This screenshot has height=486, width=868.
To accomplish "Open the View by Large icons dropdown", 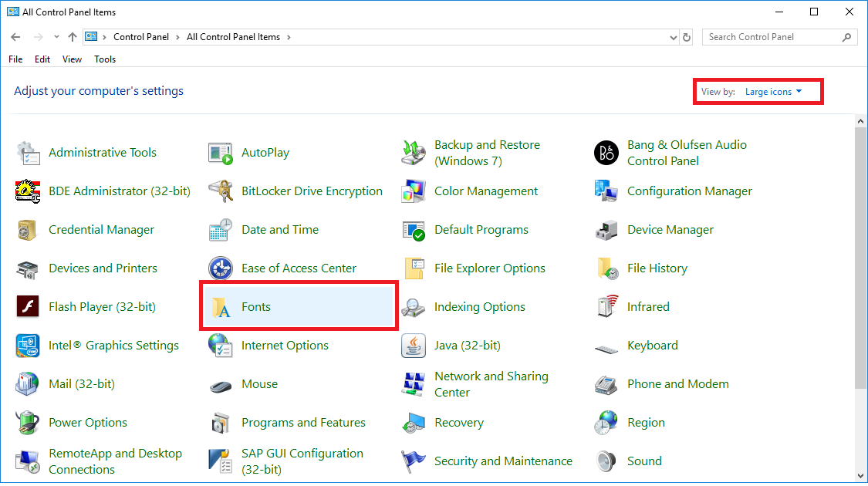I will [x=773, y=92].
